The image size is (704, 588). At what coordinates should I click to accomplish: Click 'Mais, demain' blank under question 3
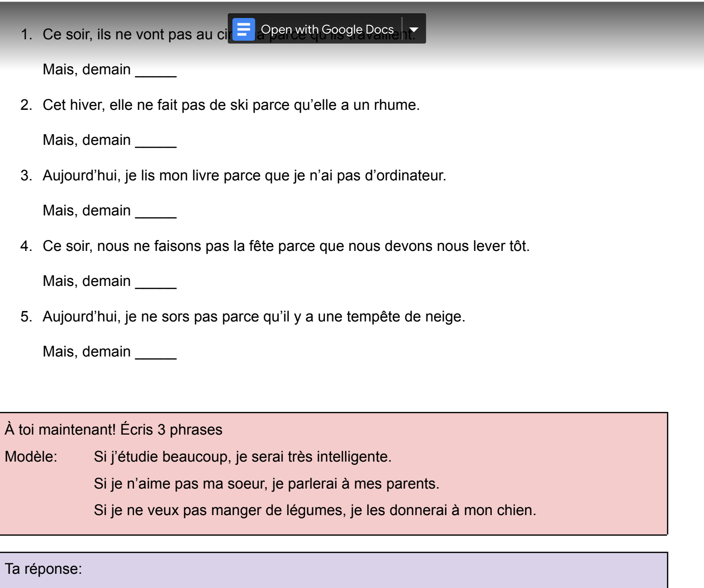[156, 211]
